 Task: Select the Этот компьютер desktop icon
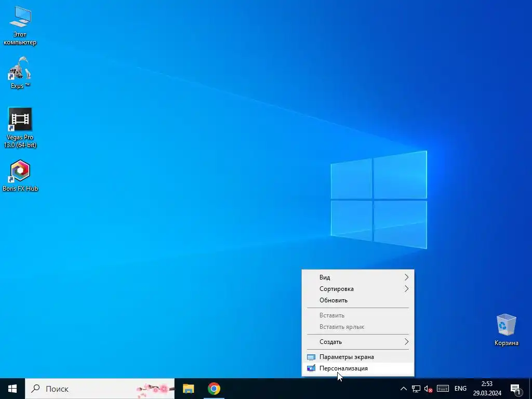(20, 26)
